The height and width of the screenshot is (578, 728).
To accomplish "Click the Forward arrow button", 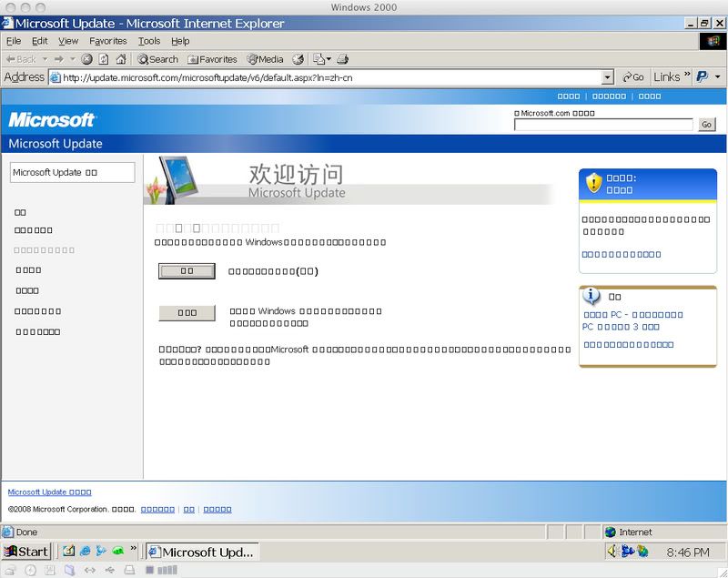I will point(58,59).
